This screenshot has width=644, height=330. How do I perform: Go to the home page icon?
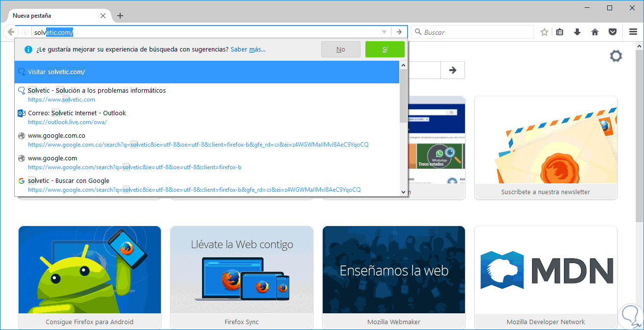595,32
